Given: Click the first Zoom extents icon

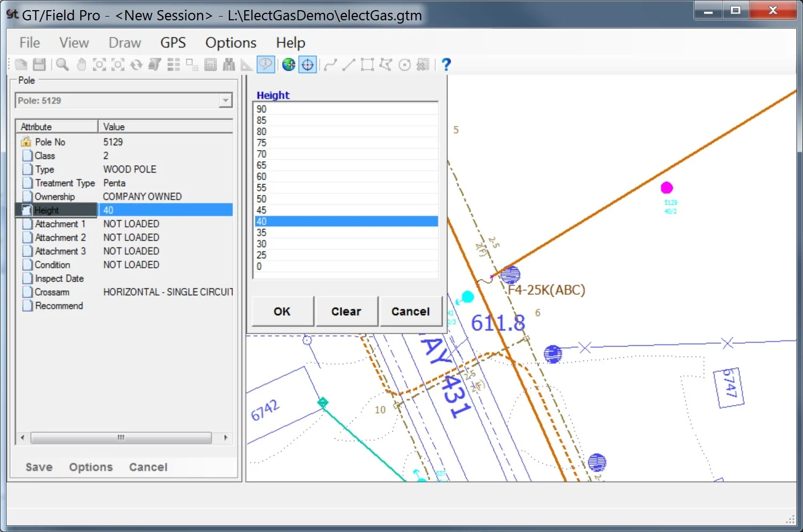Looking at the screenshot, I should click(x=99, y=65).
